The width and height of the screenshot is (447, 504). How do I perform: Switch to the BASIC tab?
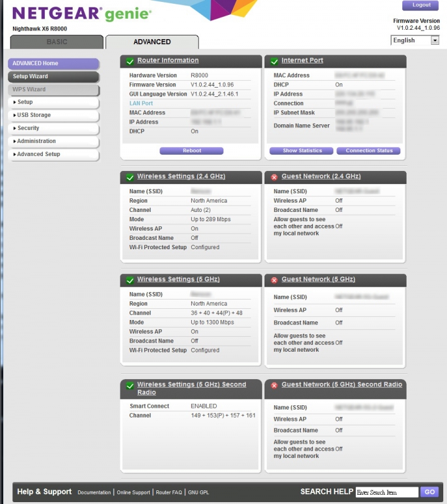click(x=57, y=42)
